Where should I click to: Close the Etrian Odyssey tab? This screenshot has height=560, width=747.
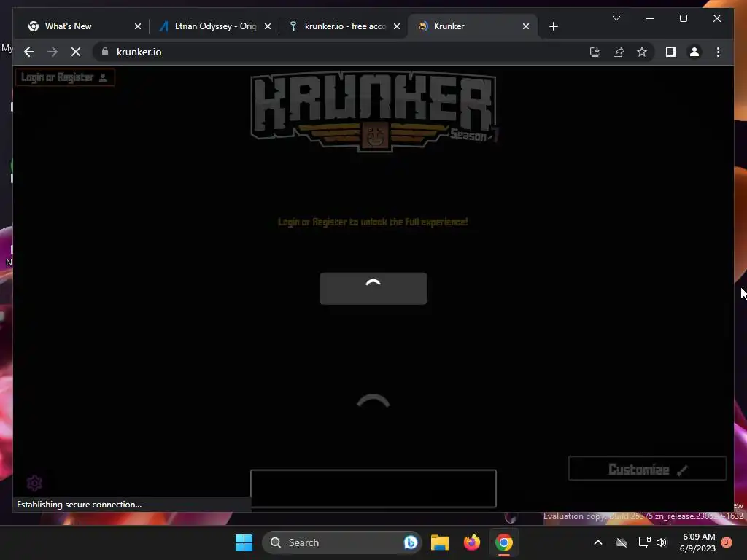(x=268, y=26)
